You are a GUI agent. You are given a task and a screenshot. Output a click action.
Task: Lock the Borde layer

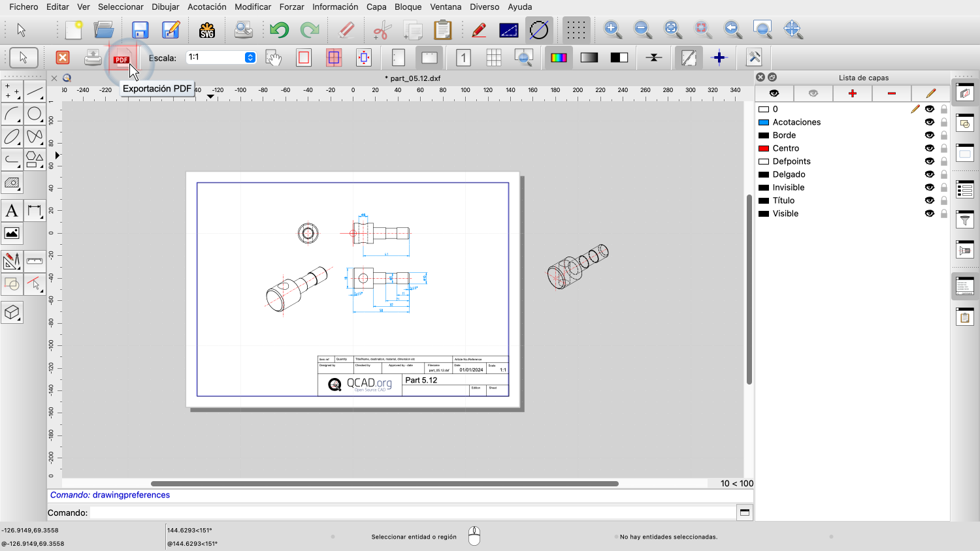944,135
